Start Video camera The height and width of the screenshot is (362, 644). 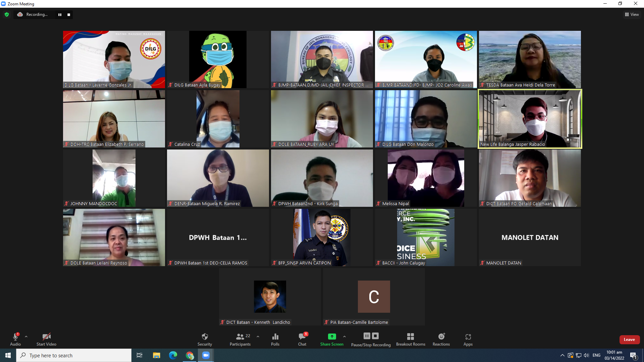(46, 339)
